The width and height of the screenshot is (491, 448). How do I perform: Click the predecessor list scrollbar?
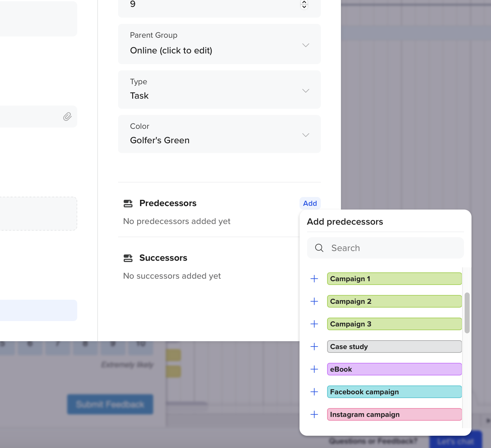[x=467, y=313]
